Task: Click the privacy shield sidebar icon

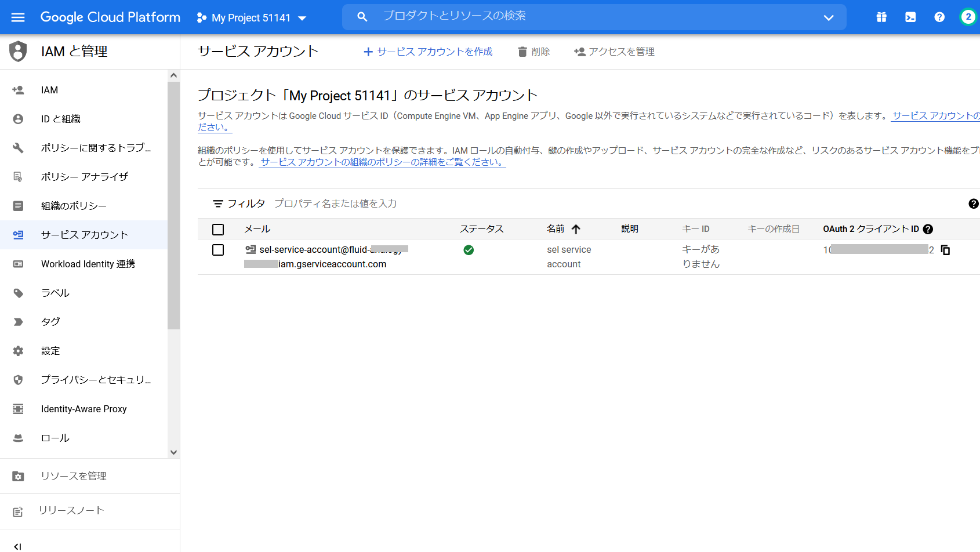Action: pyautogui.click(x=18, y=380)
